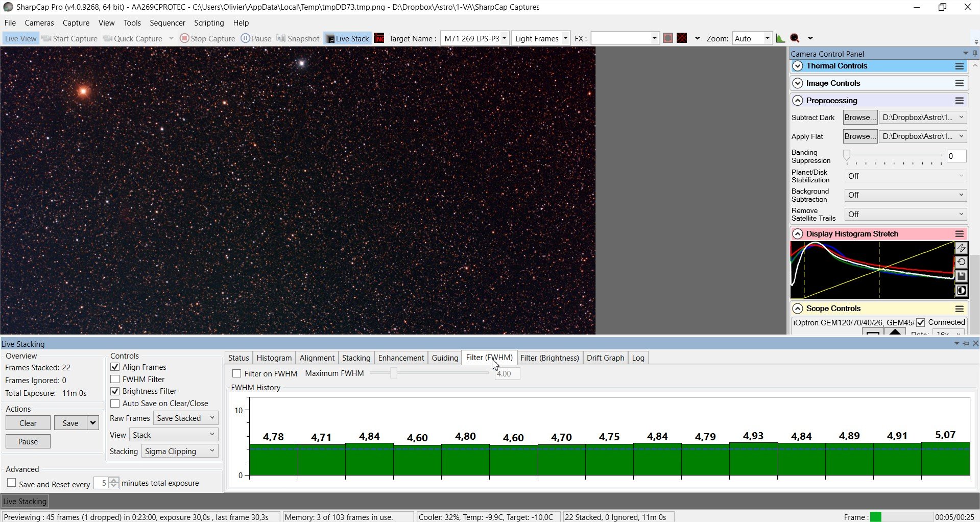Pause live stacking via Actions button
This screenshot has height=522, width=980.
click(28, 441)
